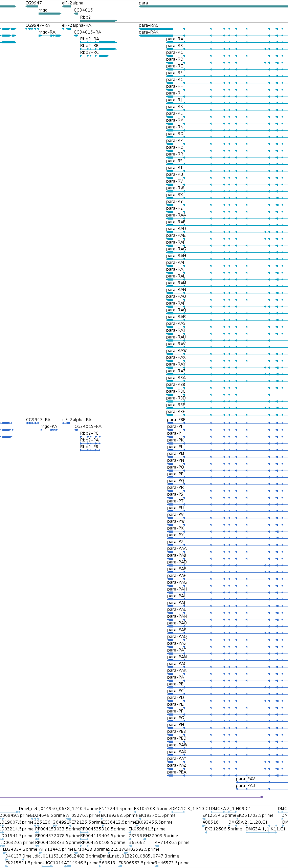The width and height of the screenshot is (288, 868).
Task: Click EST label EK261703.5prime
Action: 255,815
